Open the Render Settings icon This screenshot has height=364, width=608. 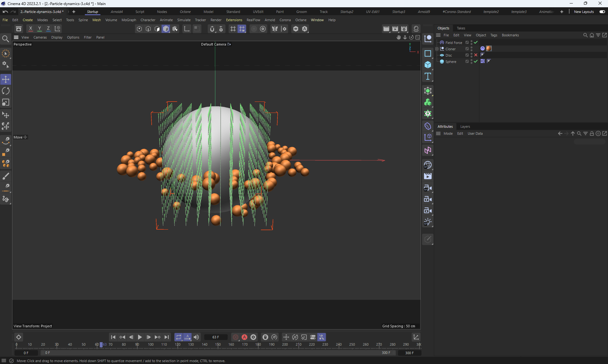(404, 29)
